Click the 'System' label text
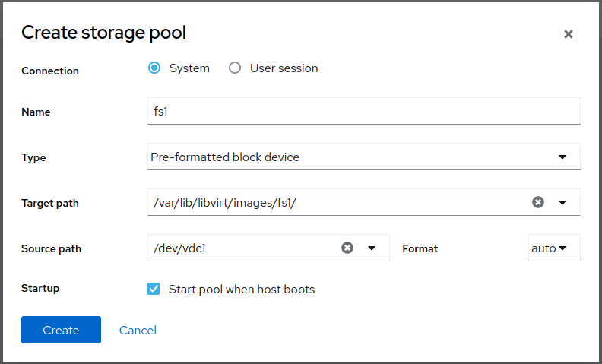Viewport: 602px width, 364px height. (x=189, y=68)
